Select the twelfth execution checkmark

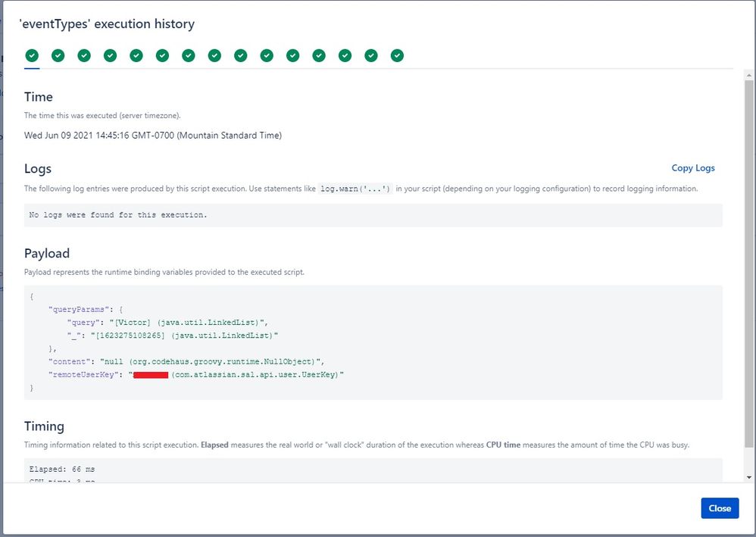tap(319, 55)
